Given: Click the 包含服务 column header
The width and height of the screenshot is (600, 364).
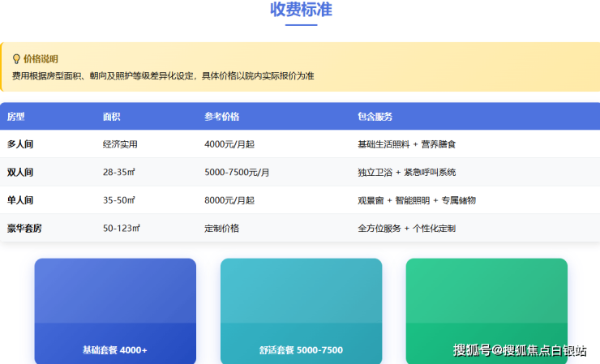Looking at the screenshot, I should point(375,117).
